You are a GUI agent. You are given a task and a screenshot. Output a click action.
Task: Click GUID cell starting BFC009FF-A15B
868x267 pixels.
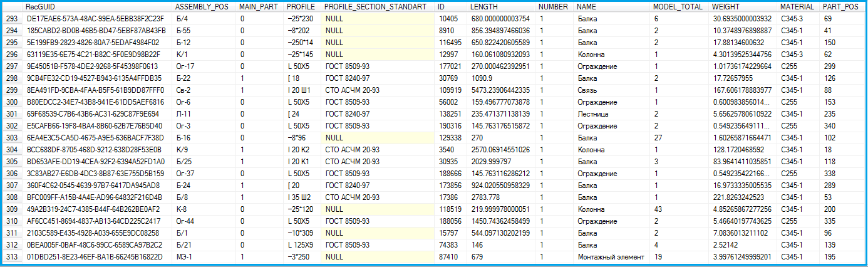(x=98, y=197)
